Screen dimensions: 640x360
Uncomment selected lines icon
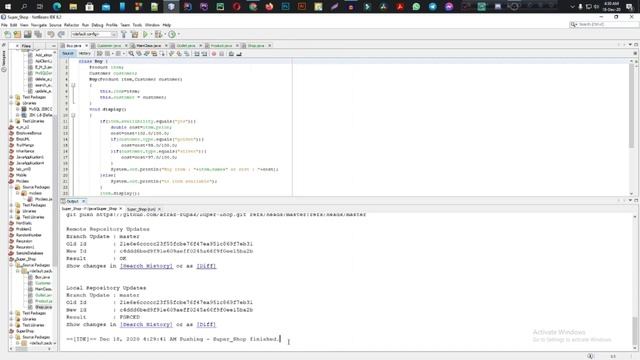pos(239,54)
